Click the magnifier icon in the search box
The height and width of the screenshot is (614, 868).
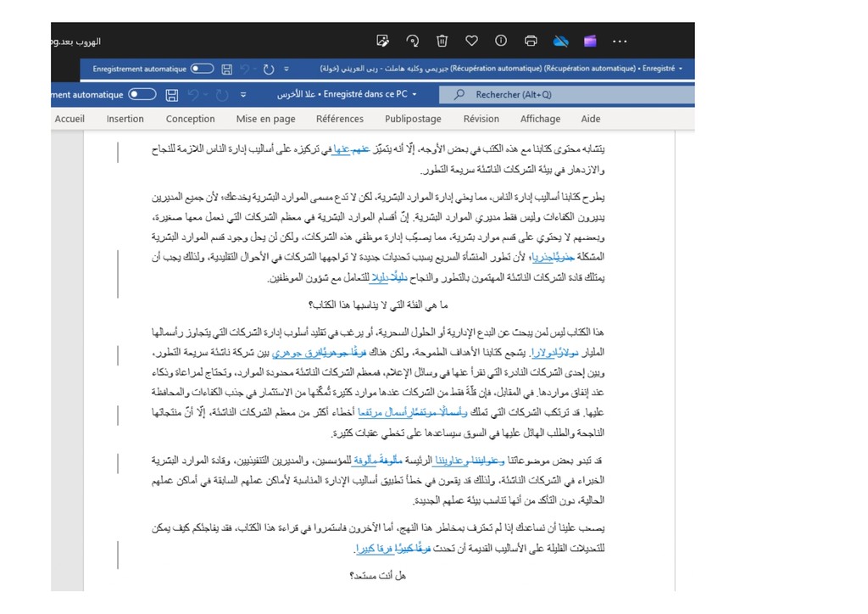coord(459,94)
